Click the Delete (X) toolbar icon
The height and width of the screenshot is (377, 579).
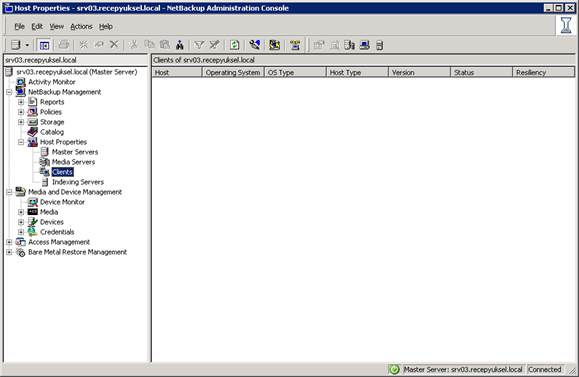[114, 45]
